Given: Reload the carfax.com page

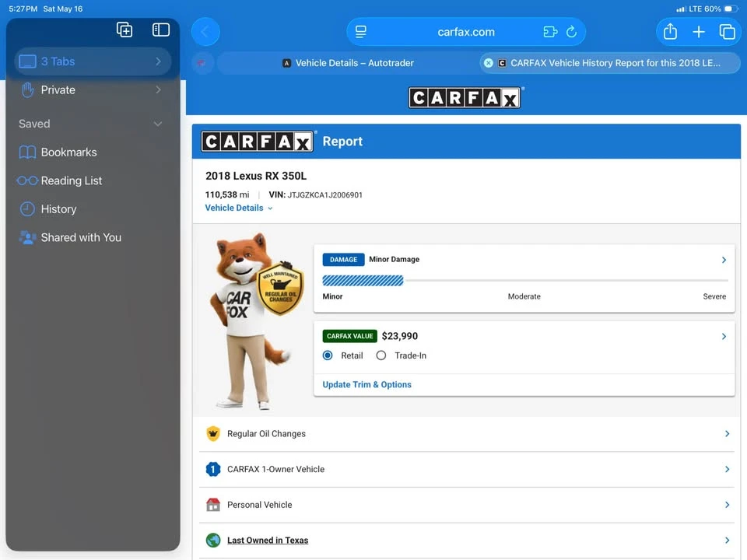Looking at the screenshot, I should click(571, 32).
